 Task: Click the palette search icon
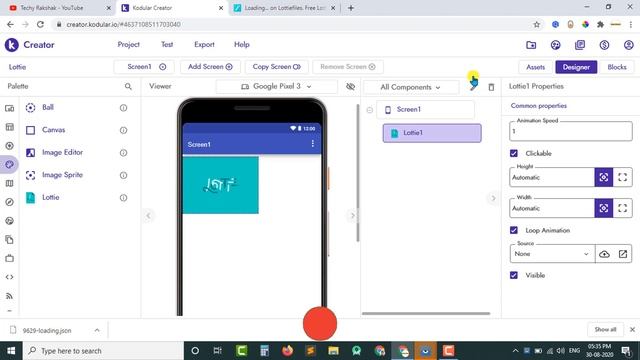[x=128, y=87]
